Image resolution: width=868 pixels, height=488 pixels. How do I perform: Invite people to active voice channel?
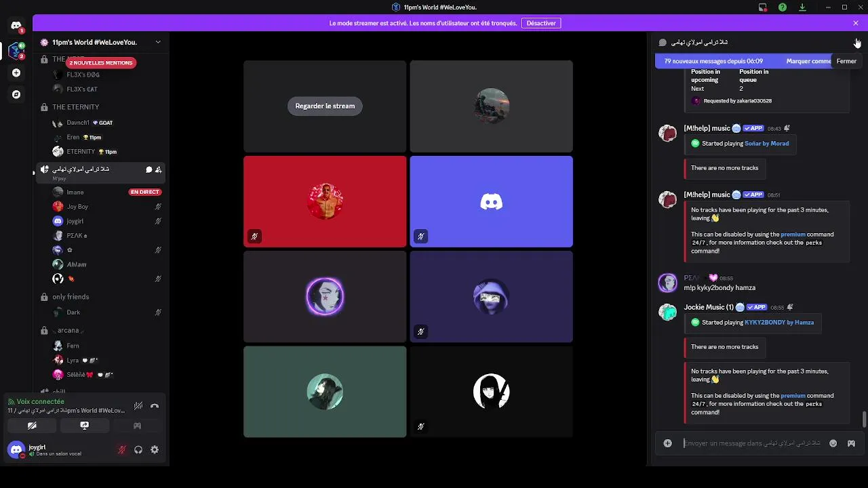(158, 169)
